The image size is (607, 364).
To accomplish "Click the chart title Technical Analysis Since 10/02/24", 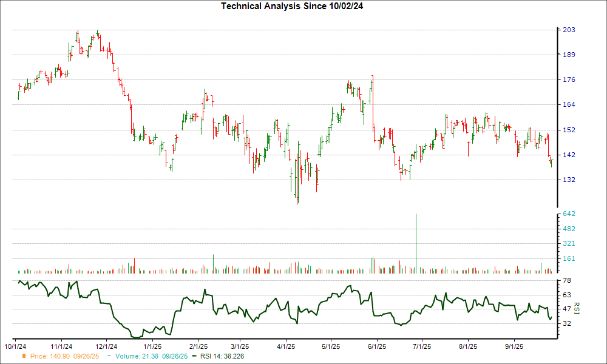I will [x=296, y=6].
